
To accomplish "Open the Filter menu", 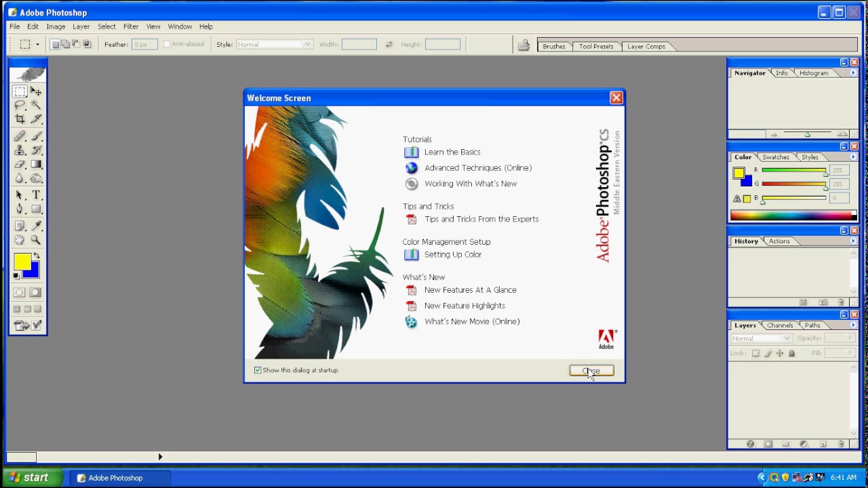I will point(131,26).
